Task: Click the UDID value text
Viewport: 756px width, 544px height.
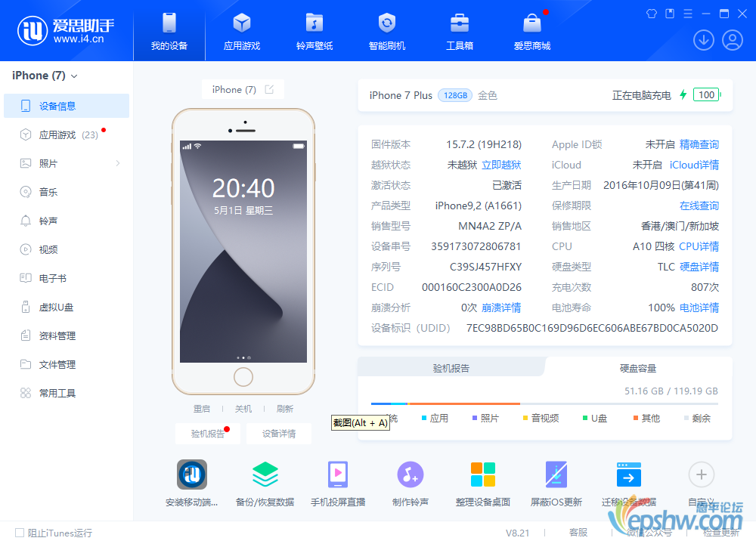Action: pyautogui.click(x=592, y=328)
